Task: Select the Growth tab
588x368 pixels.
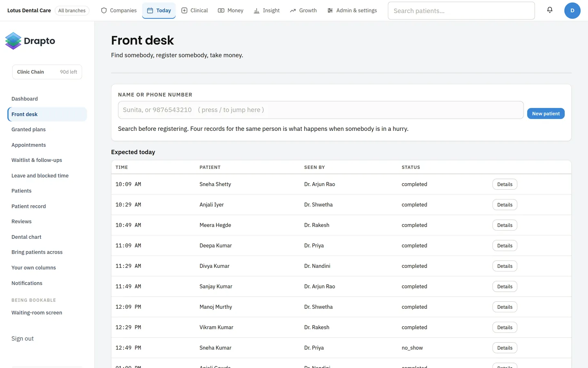Action: (303, 11)
